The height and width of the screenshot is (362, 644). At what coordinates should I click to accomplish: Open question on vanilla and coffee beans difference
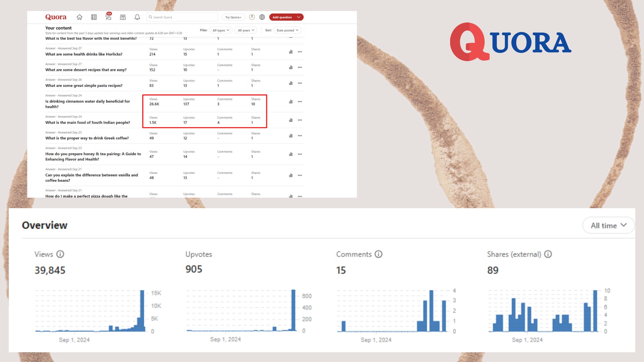coord(92,178)
